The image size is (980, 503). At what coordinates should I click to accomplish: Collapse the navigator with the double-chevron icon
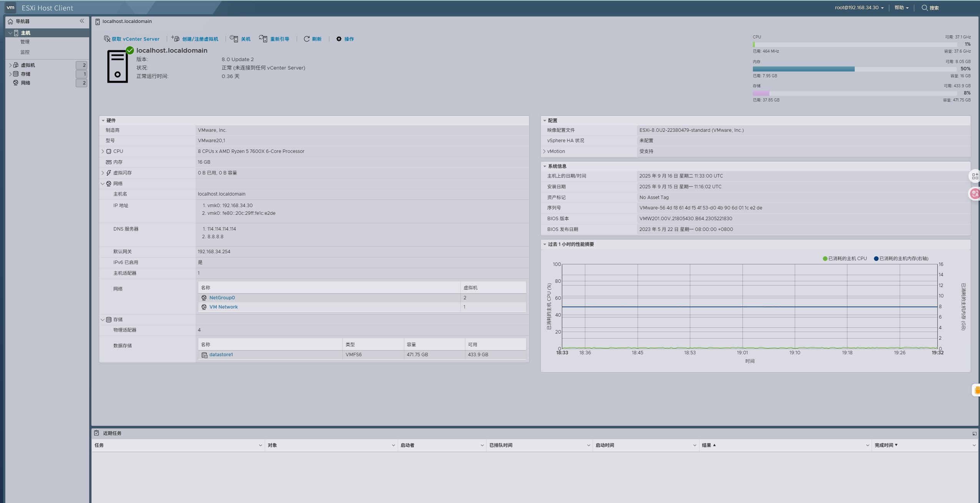click(x=82, y=21)
